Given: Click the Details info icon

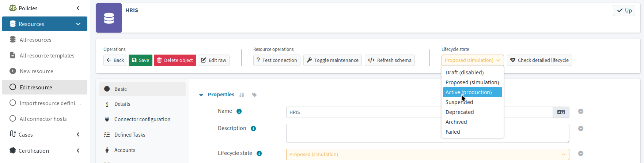Looking at the screenshot, I should click(107, 104).
